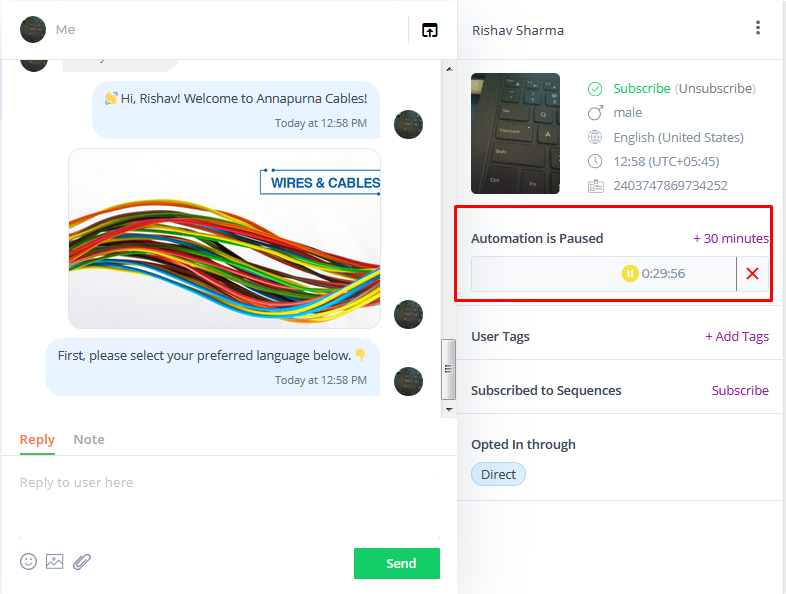The image size is (786, 594).
Task: Subscribe the user to a sequence
Action: coord(740,390)
